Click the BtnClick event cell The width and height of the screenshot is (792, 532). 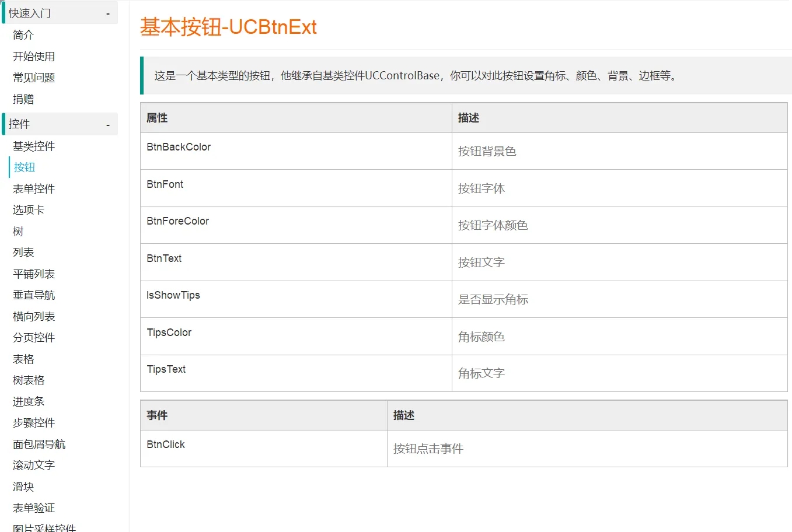coord(264,449)
